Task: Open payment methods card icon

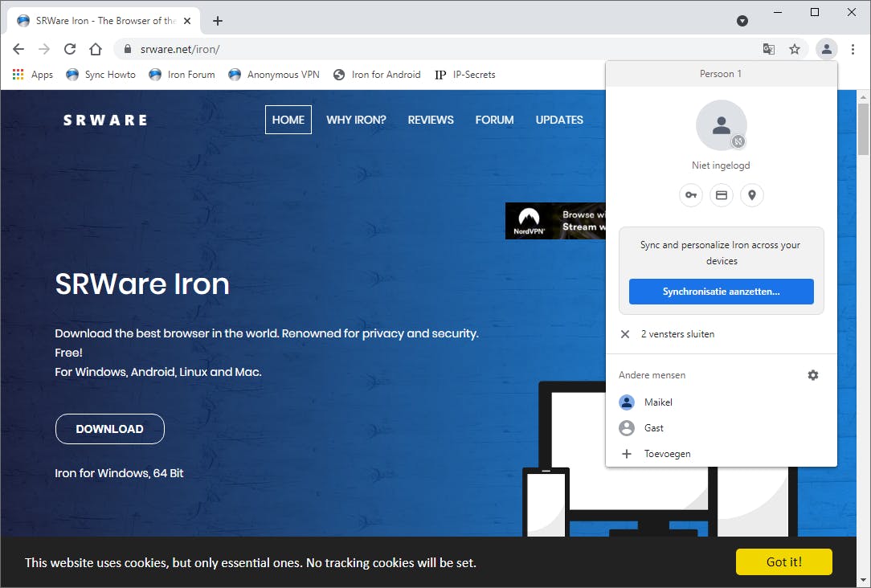Action: pyautogui.click(x=722, y=195)
